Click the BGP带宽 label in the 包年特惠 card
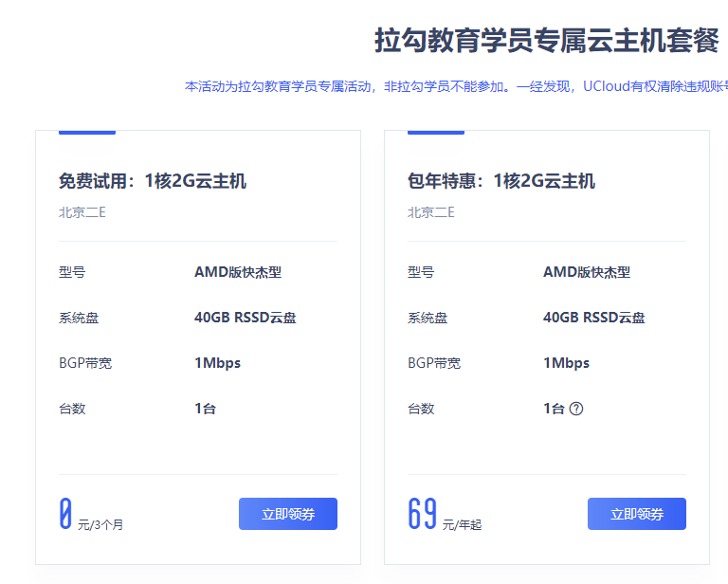 pyautogui.click(x=434, y=363)
